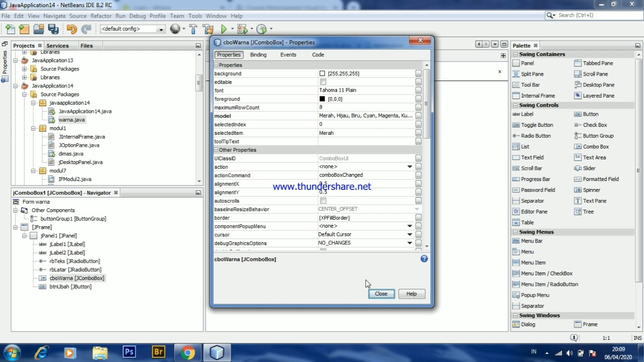Click the Profile Project clock icon
644x362 pixels.
261,29
